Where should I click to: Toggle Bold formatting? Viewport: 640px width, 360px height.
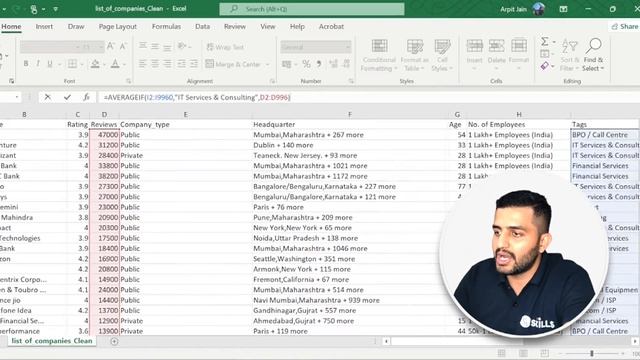[26, 64]
